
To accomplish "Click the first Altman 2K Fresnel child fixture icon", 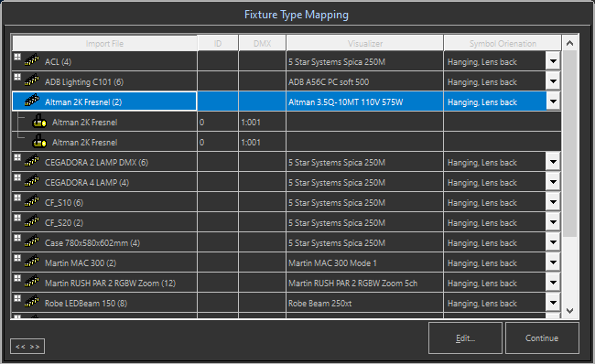I will tap(39, 121).
